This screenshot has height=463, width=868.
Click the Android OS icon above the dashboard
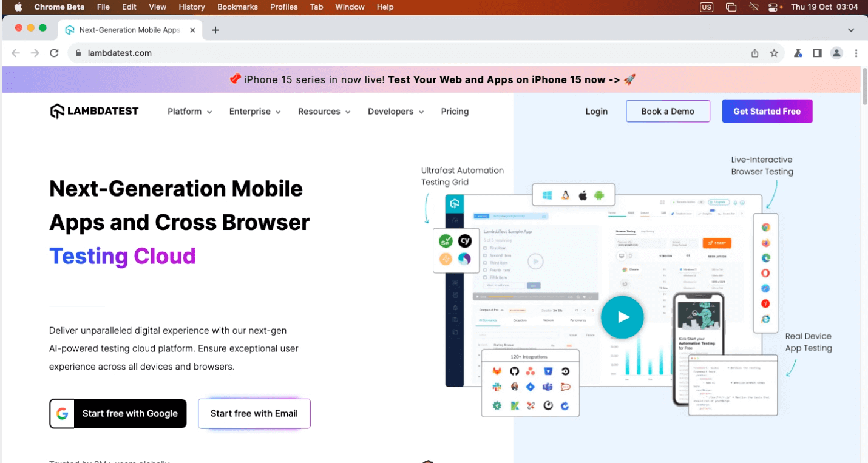599,195
